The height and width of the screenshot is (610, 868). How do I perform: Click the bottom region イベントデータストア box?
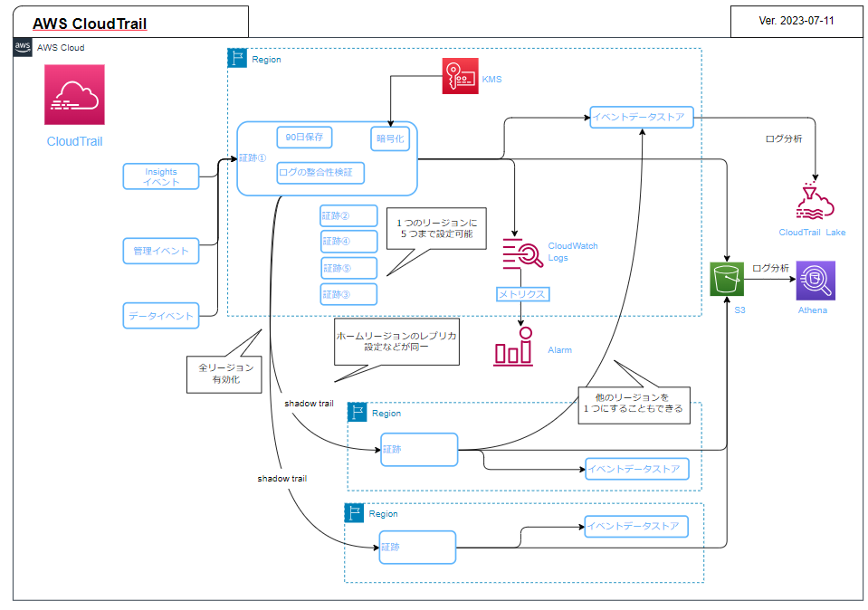[636, 526]
